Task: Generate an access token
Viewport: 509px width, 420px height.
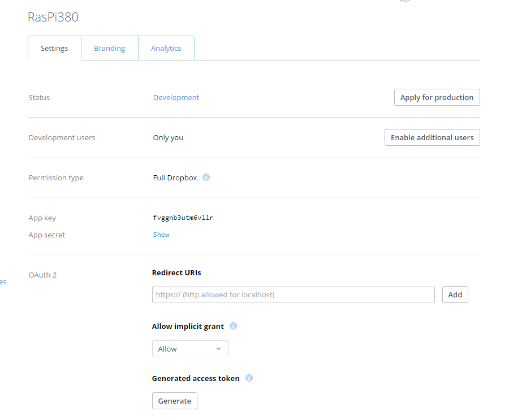Action: (x=174, y=401)
